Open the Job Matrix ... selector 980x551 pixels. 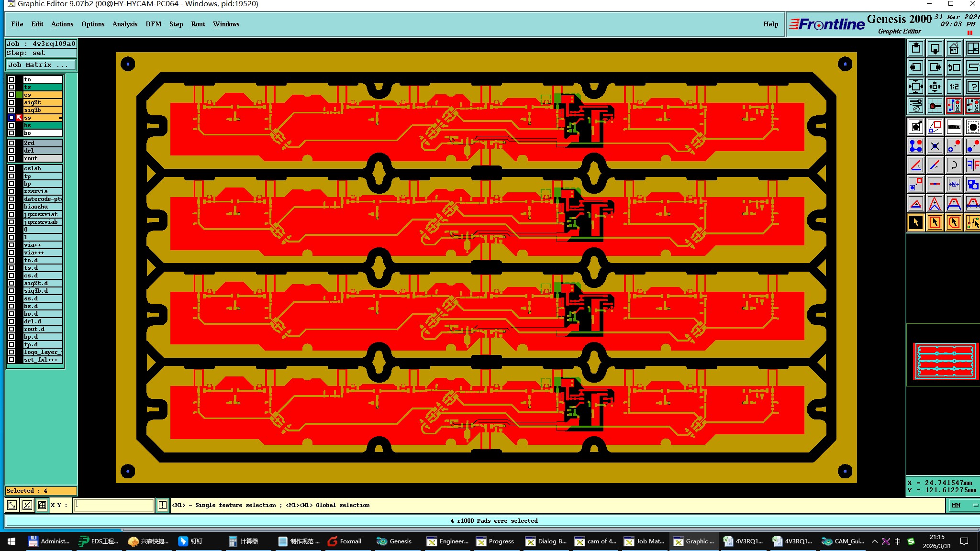pos(41,65)
